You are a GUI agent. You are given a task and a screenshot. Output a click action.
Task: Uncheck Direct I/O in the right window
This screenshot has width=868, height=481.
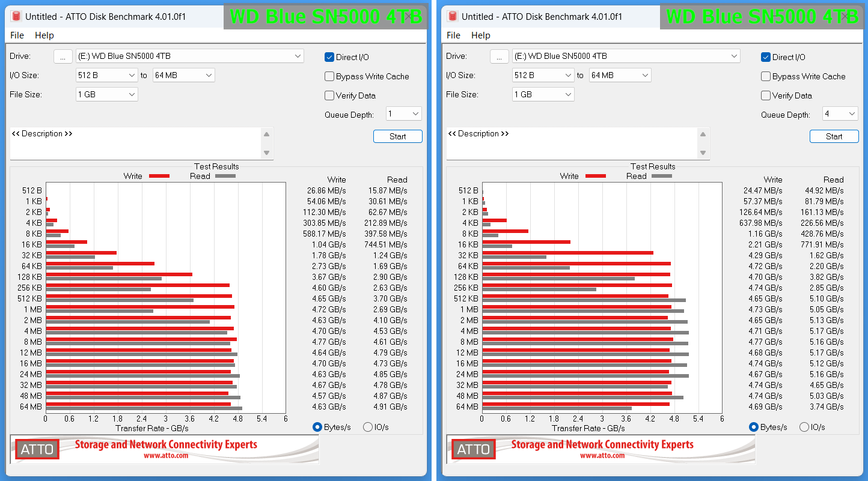point(766,57)
